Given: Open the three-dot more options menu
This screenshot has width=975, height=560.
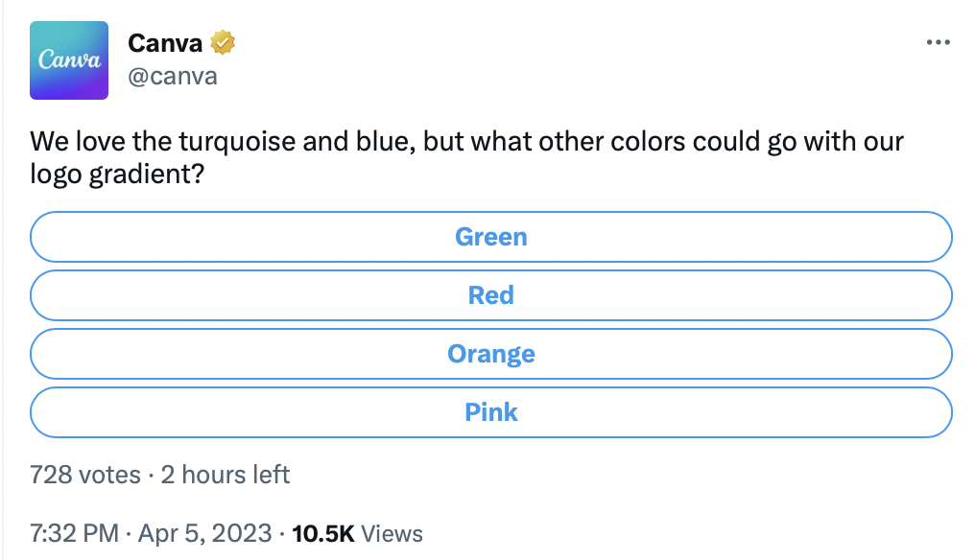Looking at the screenshot, I should click(938, 42).
